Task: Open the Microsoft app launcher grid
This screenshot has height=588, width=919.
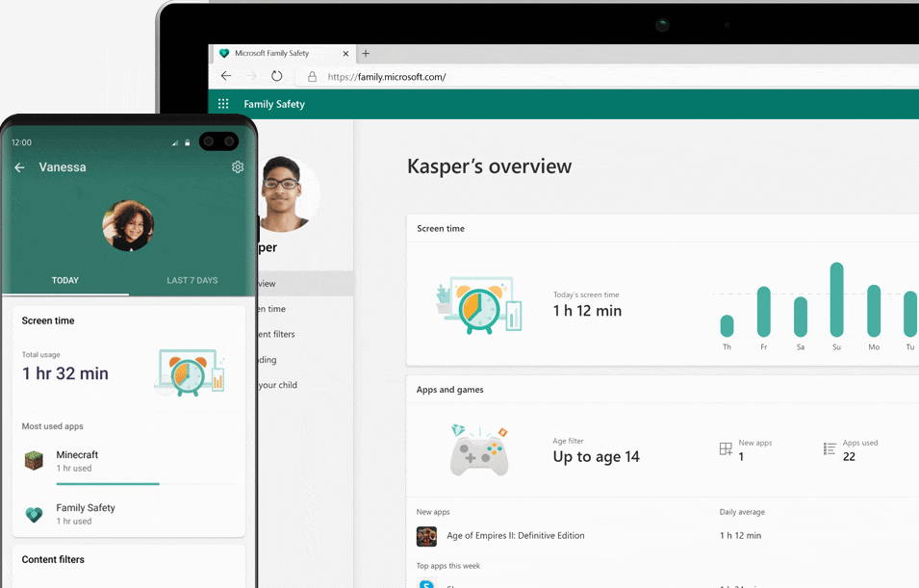Action: (x=223, y=103)
